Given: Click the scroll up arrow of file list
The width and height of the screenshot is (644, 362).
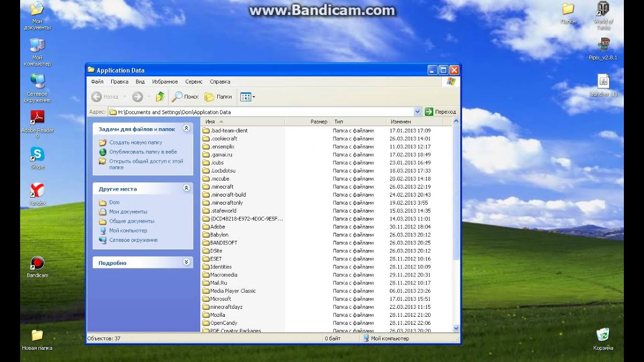Looking at the screenshot, I should tap(456, 122).
